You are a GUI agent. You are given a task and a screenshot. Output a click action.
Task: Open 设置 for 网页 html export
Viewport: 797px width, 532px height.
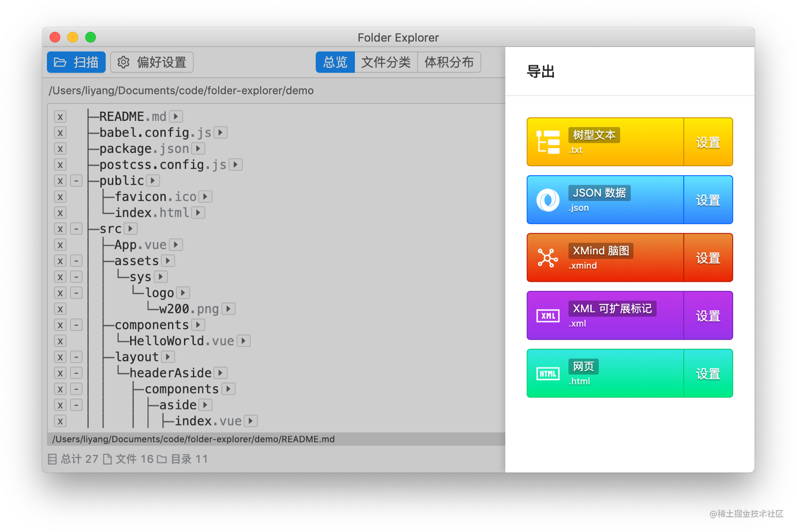(x=708, y=373)
